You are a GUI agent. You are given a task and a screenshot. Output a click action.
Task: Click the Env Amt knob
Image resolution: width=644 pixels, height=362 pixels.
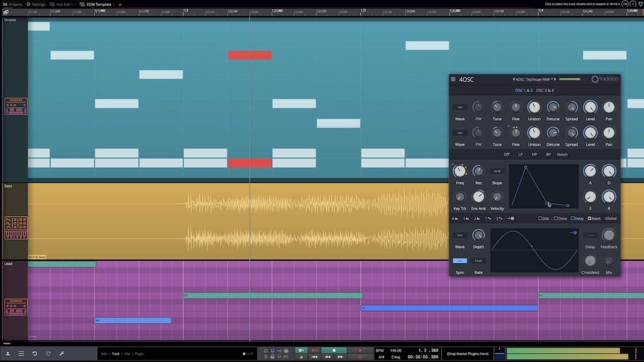coord(478,197)
